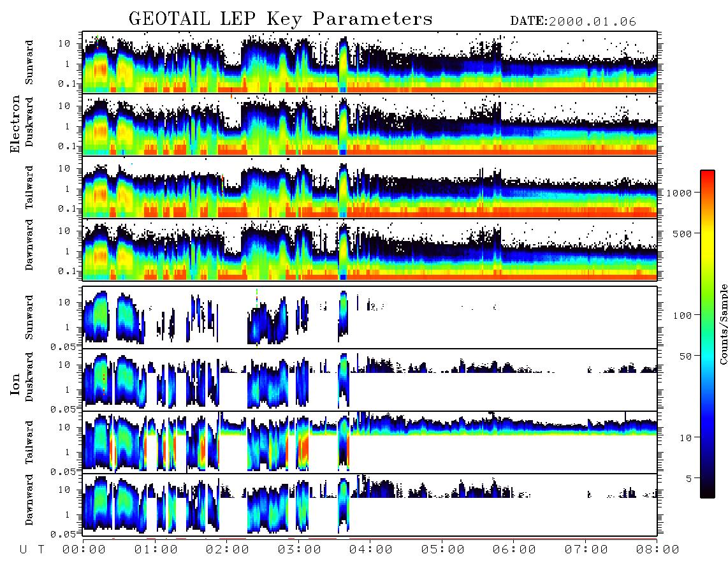The width and height of the screenshot is (728, 561).
Task: Click the 100 color bar tick value
Action: [x=683, y=316]
